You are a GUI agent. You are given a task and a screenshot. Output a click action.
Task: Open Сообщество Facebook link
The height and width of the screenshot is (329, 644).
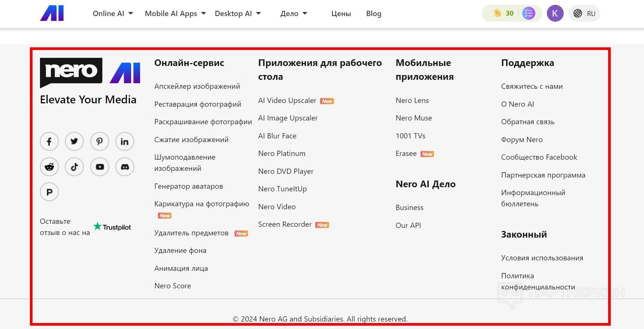(539, 157)
